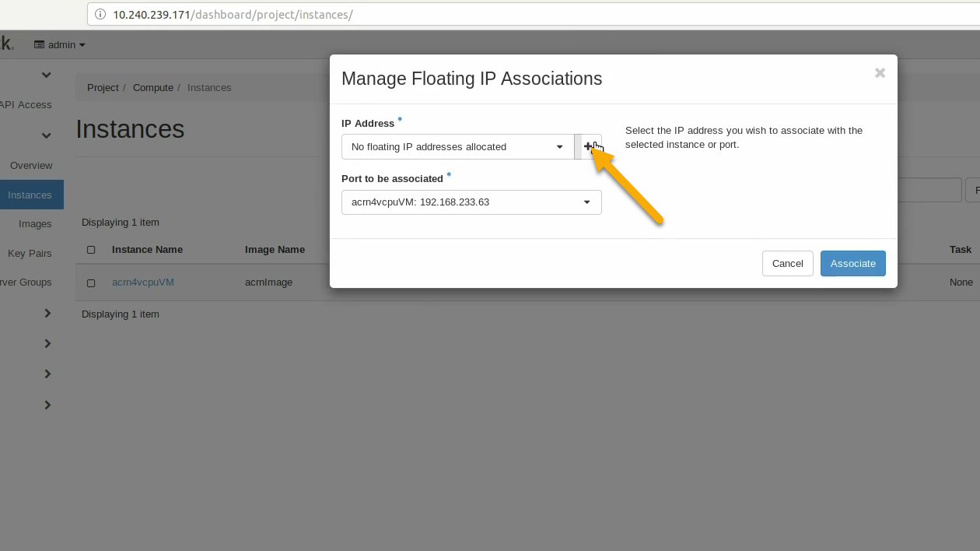The width and height of the screenshot is (980, 551).
Task: Click the Associate button
Action: pos(852,263)
